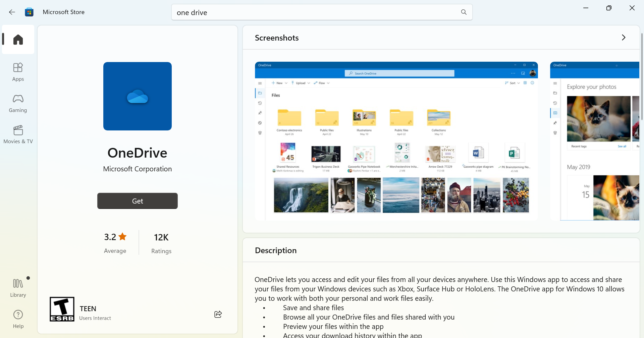
Task: Open the Home section in sidebar
Action: pyautogui.click(x=18, y=40)
